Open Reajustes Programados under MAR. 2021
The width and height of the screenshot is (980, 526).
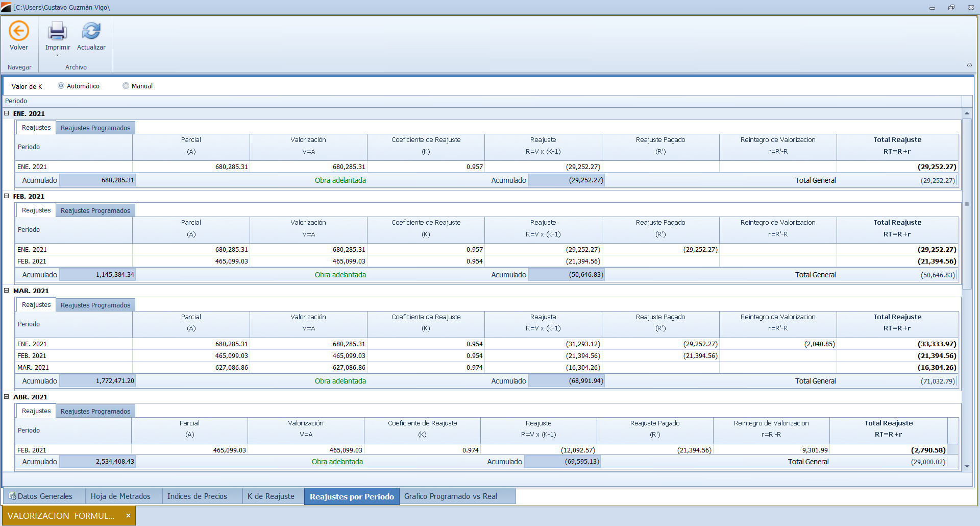tap(95, 305)
